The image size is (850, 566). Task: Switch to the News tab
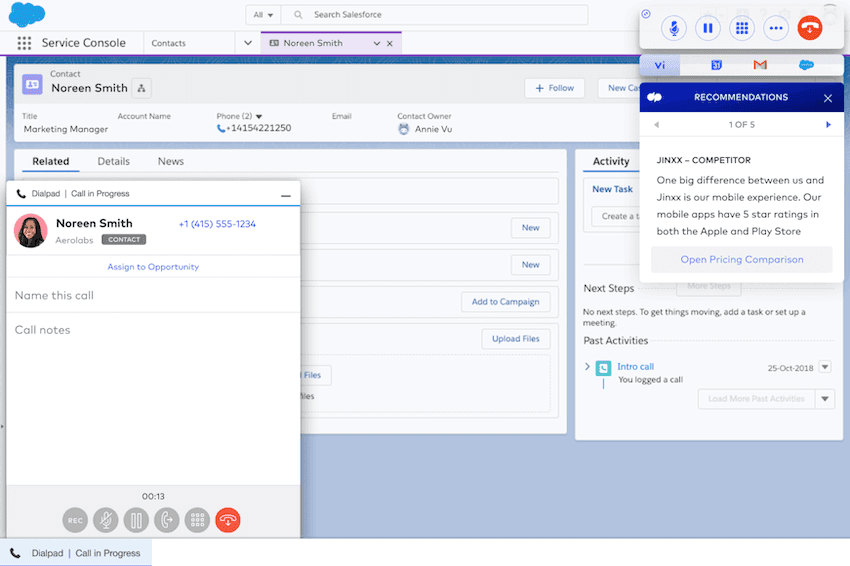[x=170, y=161]
